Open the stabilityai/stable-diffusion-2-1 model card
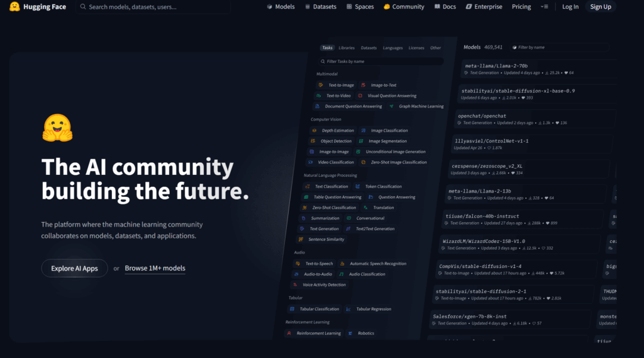The image size is (644, 358). click(513, 294)
